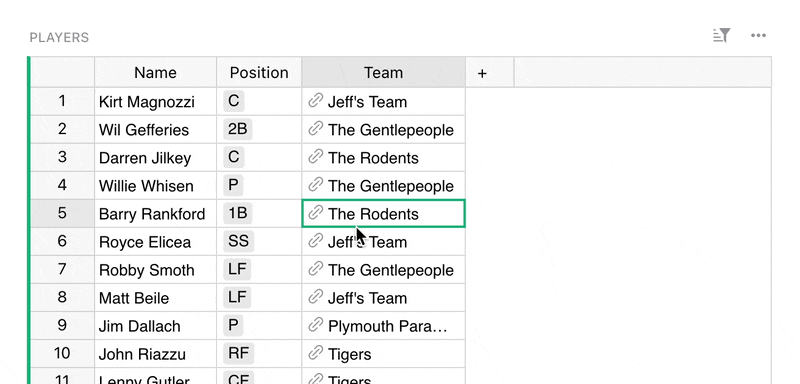
Task: Select row number 5 header
Action: pyautogui.click(x=62, y=213)
